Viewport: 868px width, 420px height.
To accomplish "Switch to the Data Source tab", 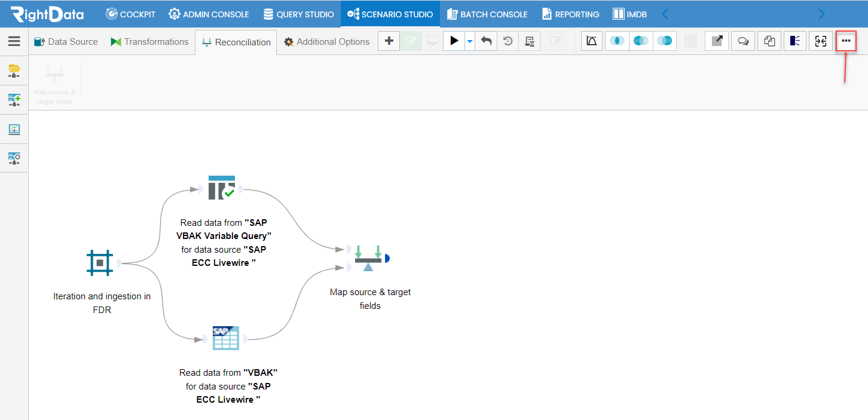I will [66, 42].
